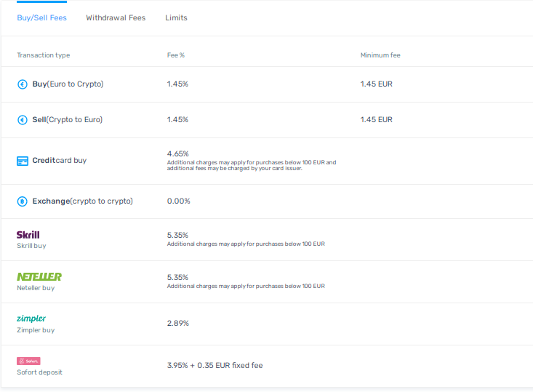This screenshot has width=533, height=392.
Task: Click the Sofort logo badge
Action: 28,361
